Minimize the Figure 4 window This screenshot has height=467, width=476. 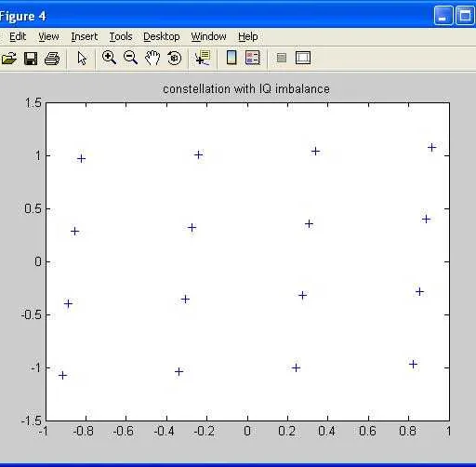(x=443, y=15)
